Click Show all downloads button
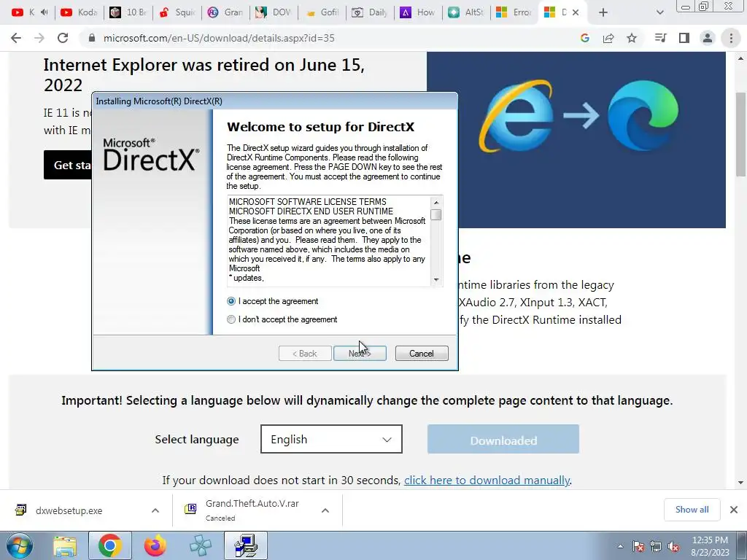This screenshot has height=560, width=747. (x=692, y=510)
